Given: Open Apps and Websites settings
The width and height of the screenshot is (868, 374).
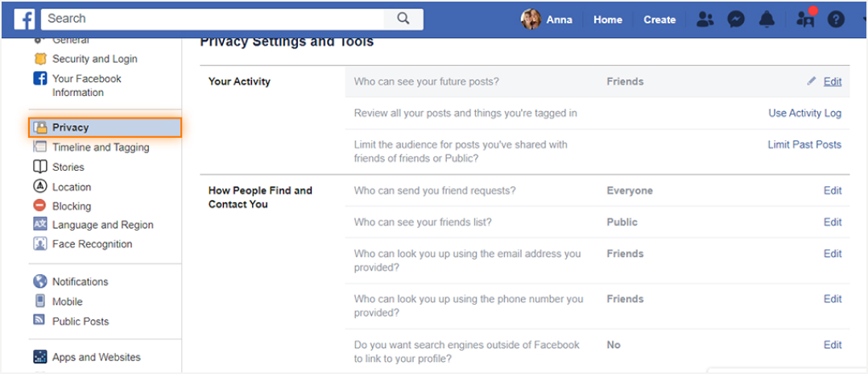Looking at the screenshot, I should point(97,357).
